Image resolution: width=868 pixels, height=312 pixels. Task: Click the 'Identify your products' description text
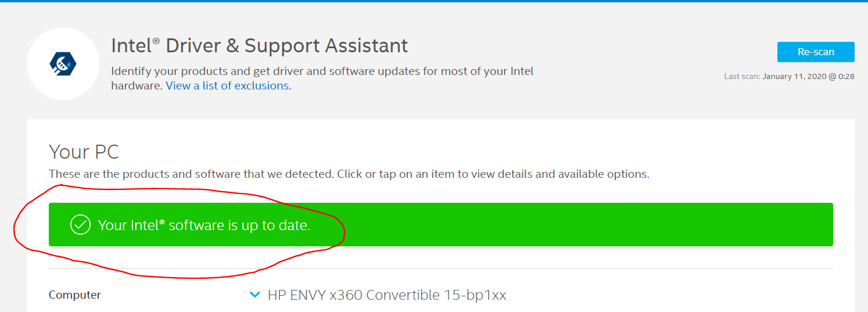322,72
